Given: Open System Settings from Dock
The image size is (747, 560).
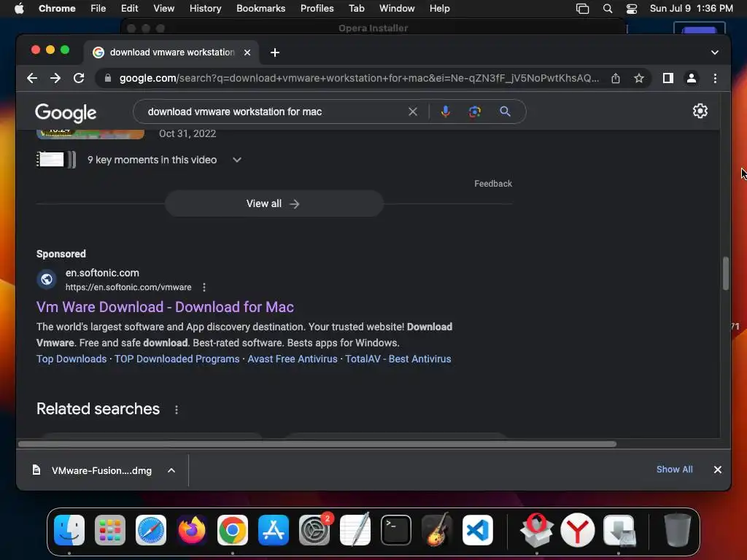Looking at the screenshot, I should click(x=314, y=530).
